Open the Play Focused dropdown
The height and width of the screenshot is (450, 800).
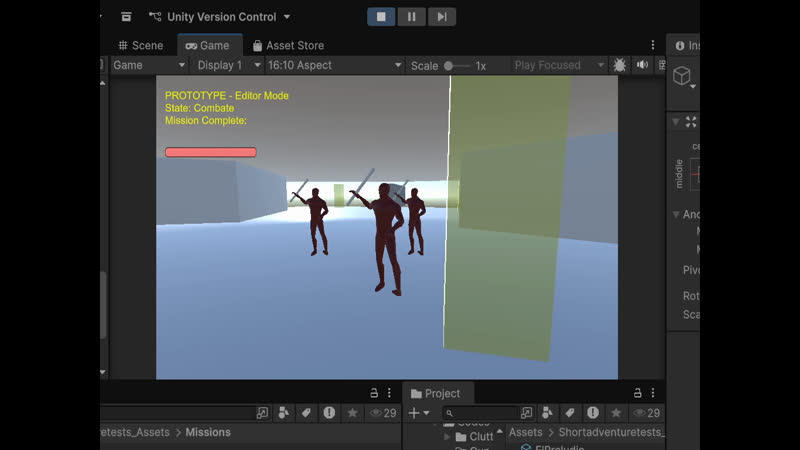pos(557,65)
